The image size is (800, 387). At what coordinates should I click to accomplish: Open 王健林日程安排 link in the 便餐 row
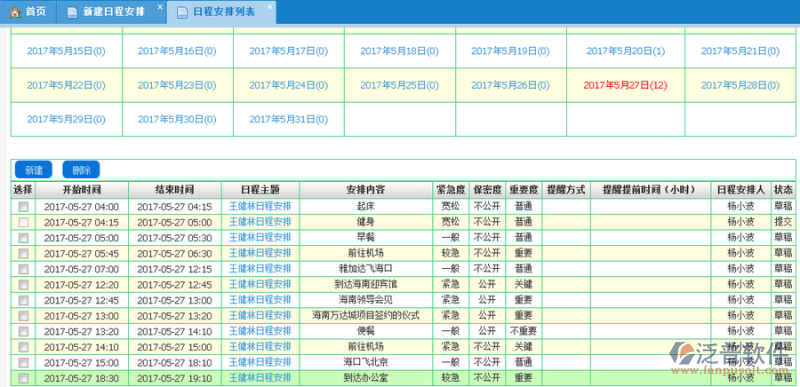[260, 331]
